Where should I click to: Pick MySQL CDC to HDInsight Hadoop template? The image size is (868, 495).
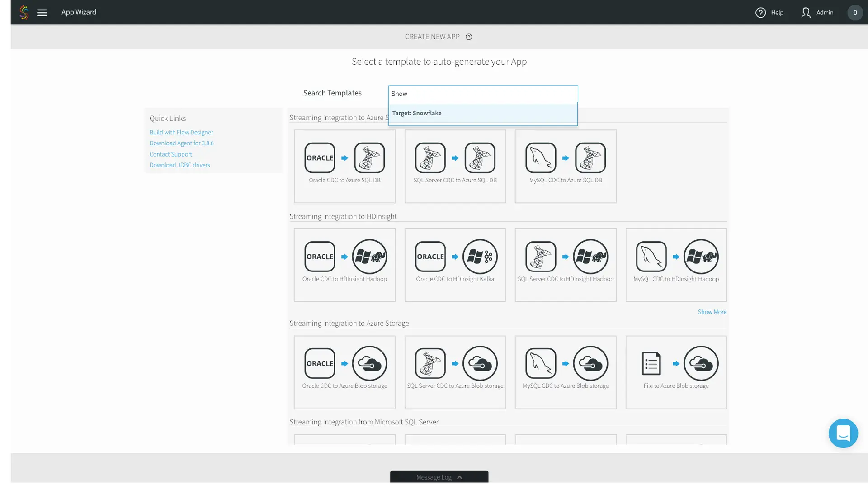[676, 265]
